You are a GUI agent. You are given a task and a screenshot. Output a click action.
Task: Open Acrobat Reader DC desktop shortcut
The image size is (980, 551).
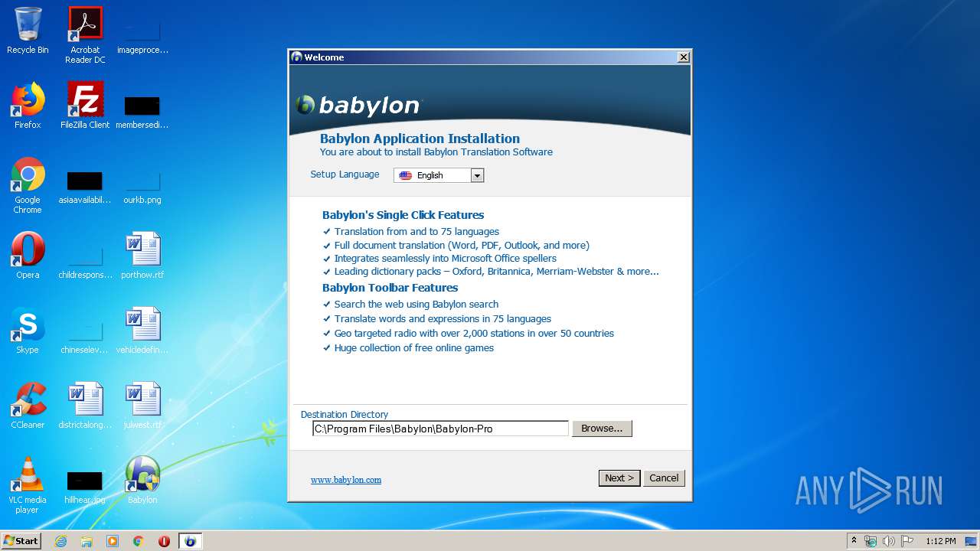click(85, 34)
